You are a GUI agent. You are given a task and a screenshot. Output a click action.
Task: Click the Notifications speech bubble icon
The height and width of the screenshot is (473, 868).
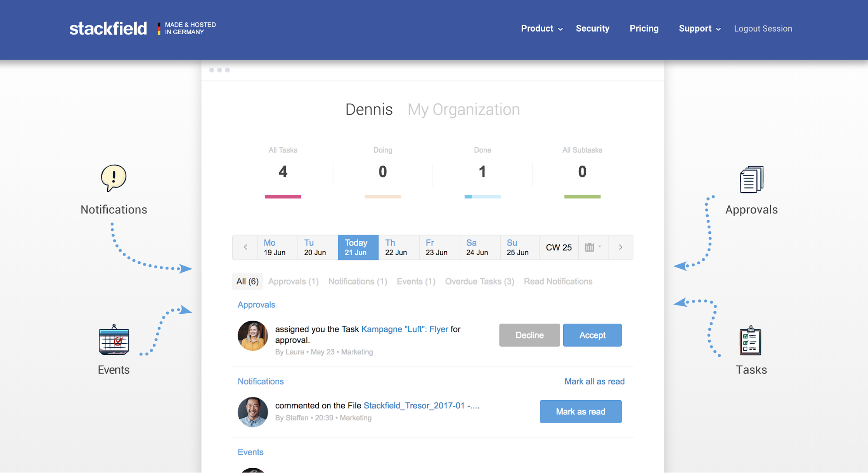tap(114, 178)
